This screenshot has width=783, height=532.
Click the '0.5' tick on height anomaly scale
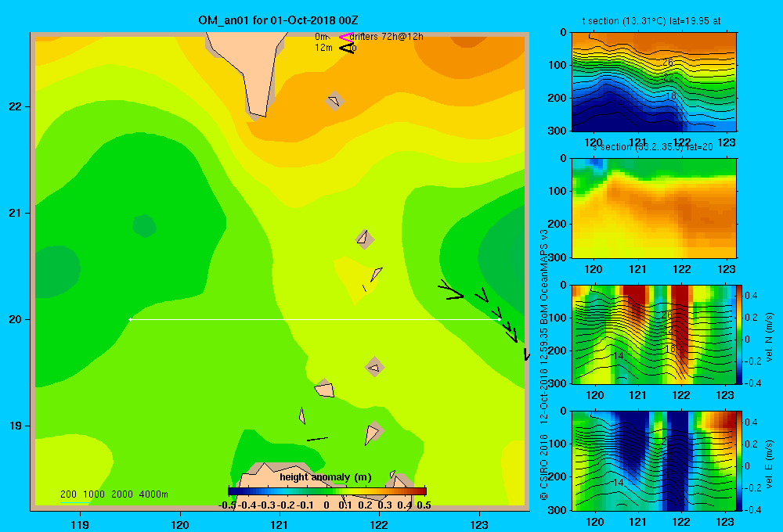(424, 505)
